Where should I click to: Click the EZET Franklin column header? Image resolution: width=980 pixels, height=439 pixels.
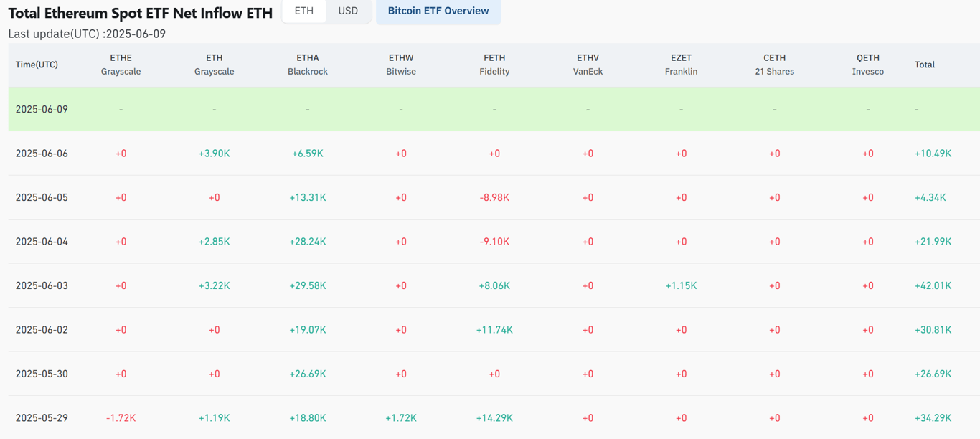[x=681, y=65]
